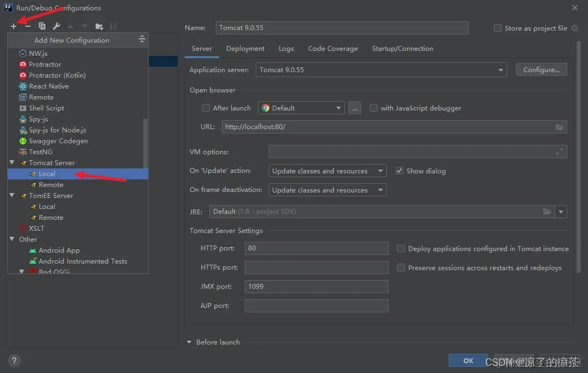
Task: Click the Name input field
Action: [342, 28]
